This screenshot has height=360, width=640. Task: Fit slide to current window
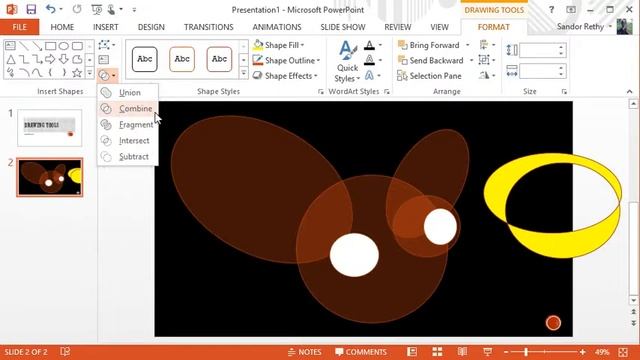click(x=623, y=352)
